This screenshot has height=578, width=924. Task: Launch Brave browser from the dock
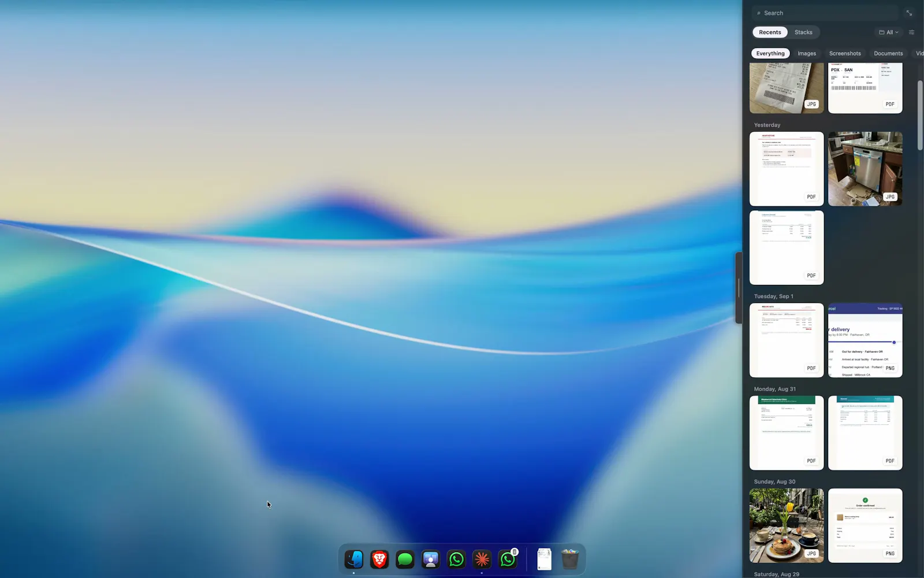[379, 559]
